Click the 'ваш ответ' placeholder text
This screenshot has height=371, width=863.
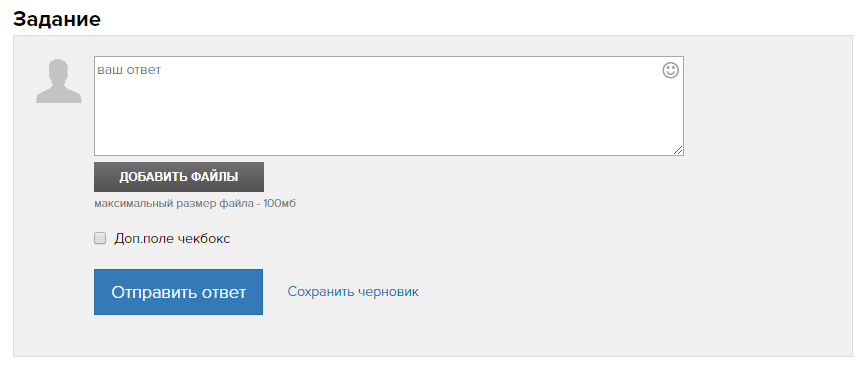coord(129,70)
